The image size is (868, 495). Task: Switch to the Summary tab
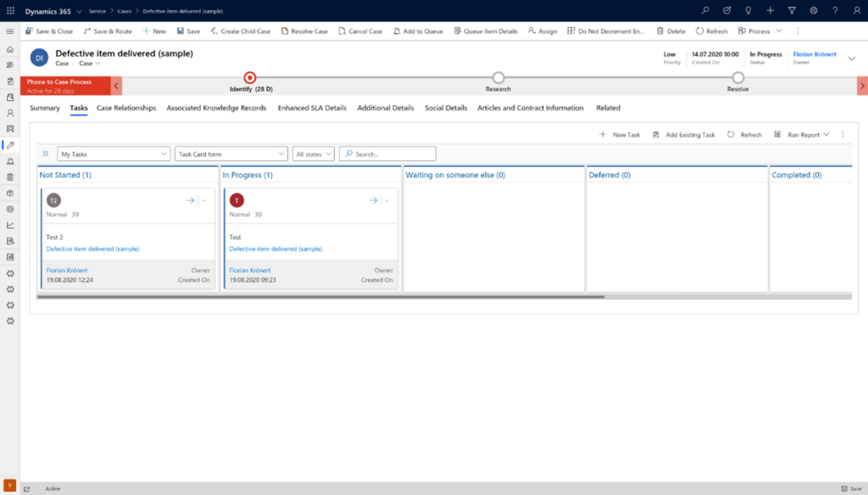click(x=44, y=108)
